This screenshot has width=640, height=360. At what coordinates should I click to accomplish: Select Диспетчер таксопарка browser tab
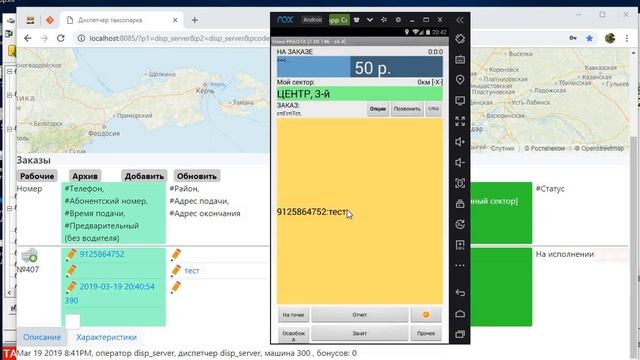(x=122, y=20)
